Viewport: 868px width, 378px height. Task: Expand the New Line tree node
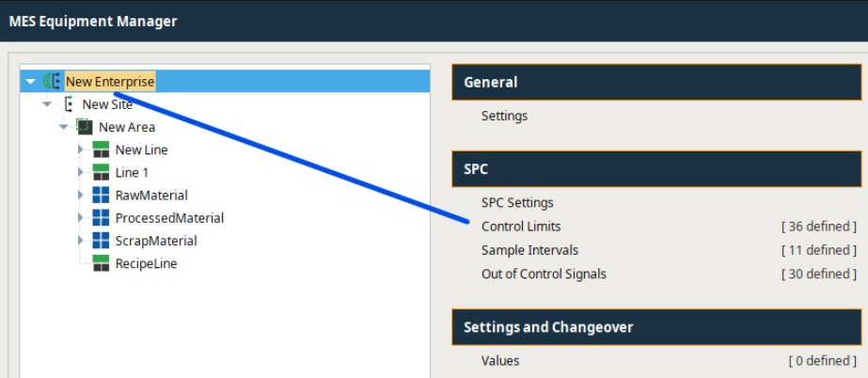81,150
